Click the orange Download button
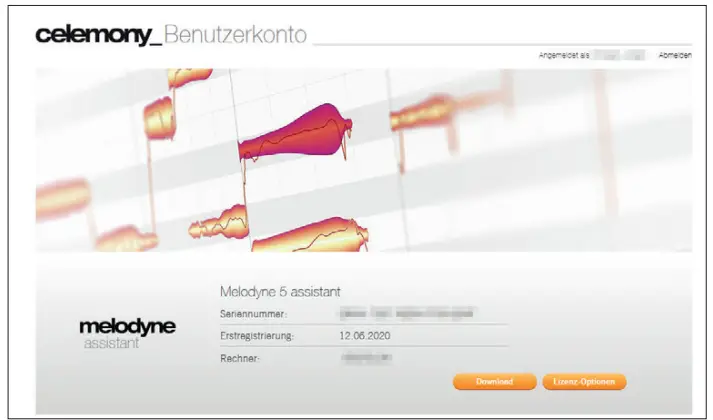The width and height of the screenshot is (713, 420). [x=495, y=381]
